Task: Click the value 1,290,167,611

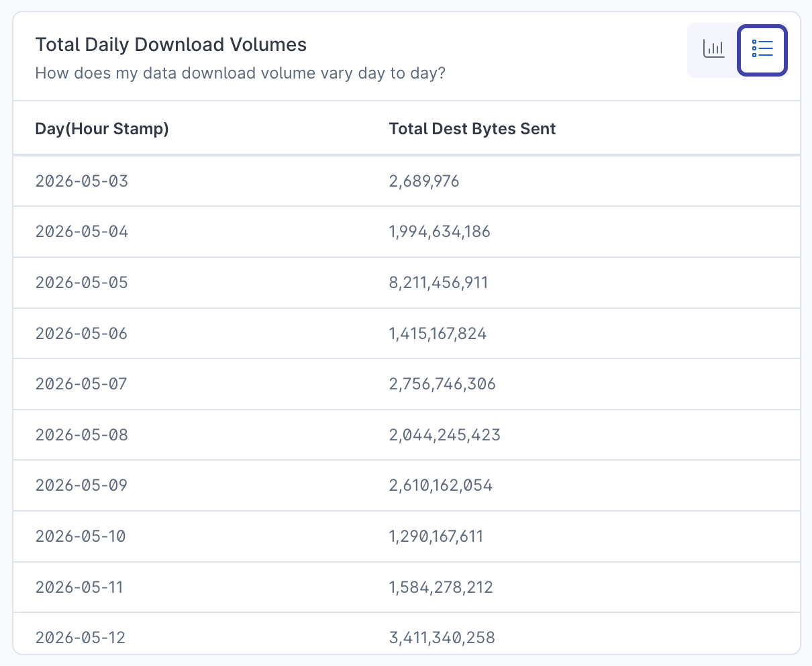Action: [x=436, y=536]
